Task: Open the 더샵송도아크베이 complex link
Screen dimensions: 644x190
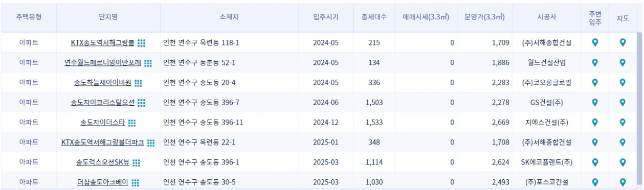Action: [x=103, y=182]
